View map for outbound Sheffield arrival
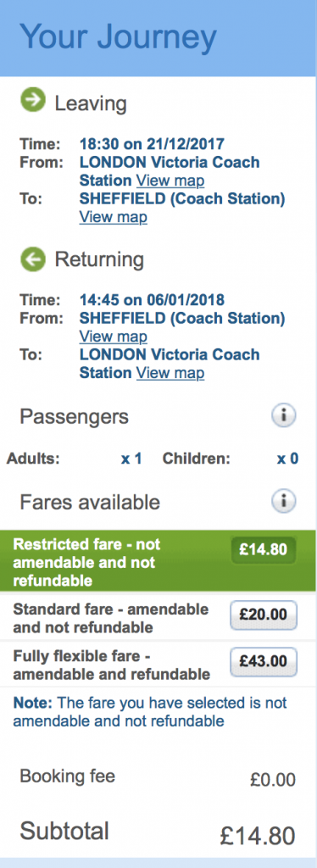Viewport: 317px width, 868px height. point(114,217)
